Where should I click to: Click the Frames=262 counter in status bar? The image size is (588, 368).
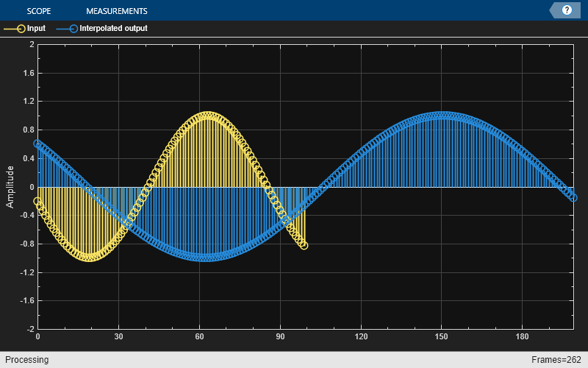coord(557,360)
